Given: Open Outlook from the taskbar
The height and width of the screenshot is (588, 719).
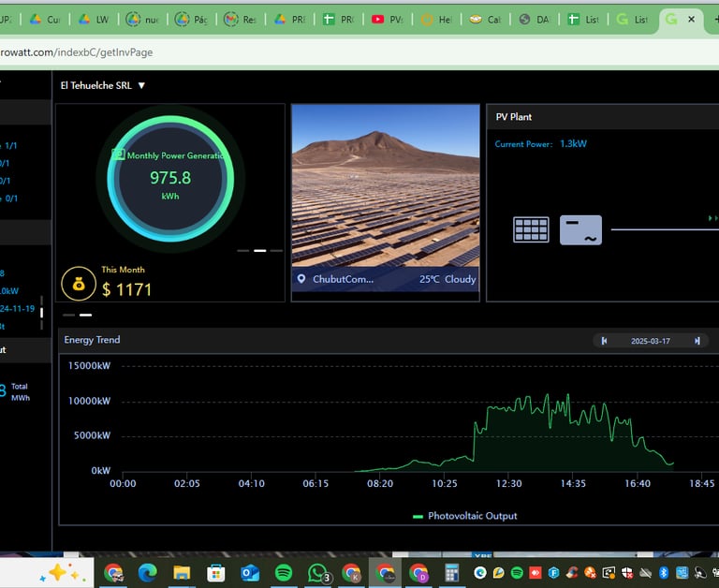Looking at the screenshot, I should coord(250,572).
